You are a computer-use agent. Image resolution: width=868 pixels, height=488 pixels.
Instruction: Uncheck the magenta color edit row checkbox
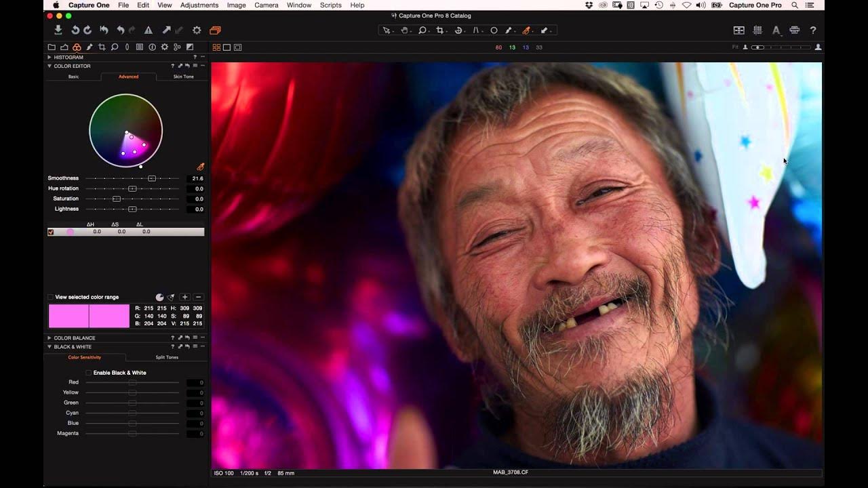pyautogui.click(x=51, y=232)
